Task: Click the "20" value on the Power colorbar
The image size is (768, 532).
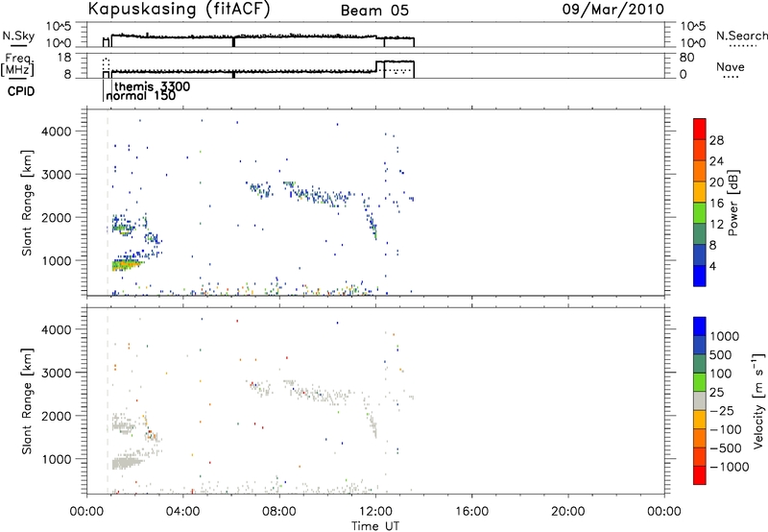Action: (x=716, y=182)
